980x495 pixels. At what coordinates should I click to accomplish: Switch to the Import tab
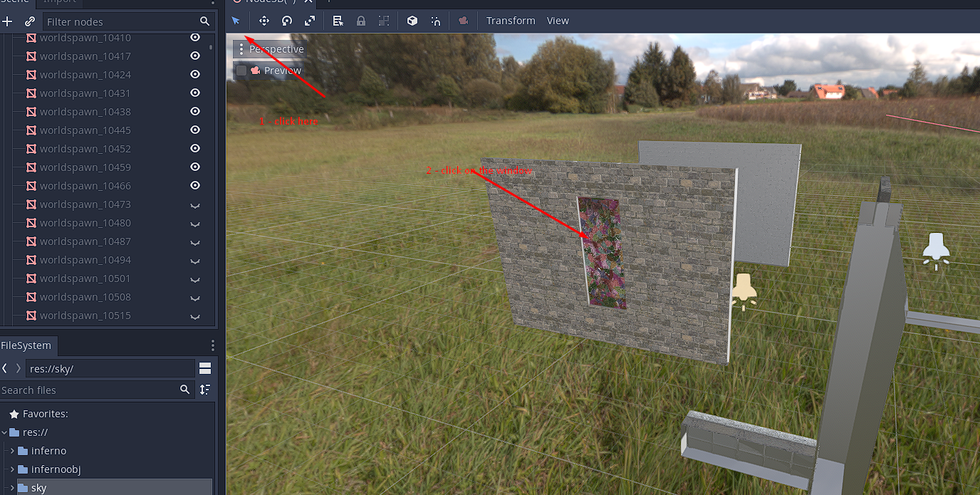click(59, 2)
